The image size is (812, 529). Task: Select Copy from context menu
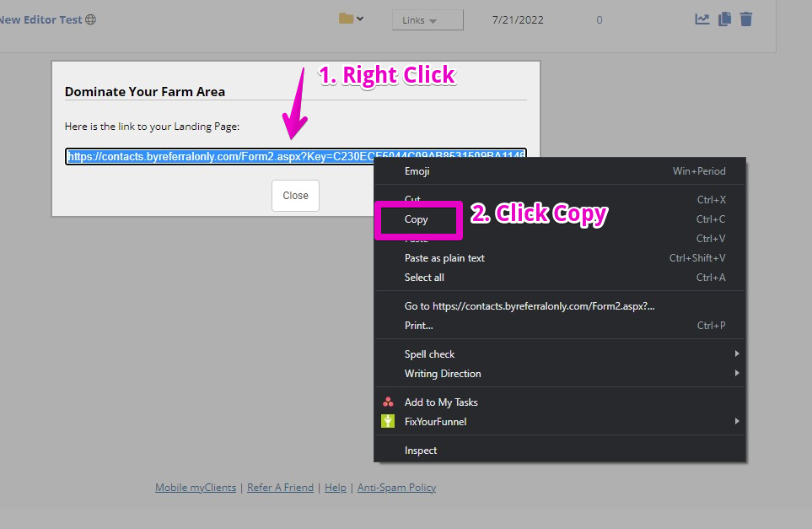[x=417, y=219]
